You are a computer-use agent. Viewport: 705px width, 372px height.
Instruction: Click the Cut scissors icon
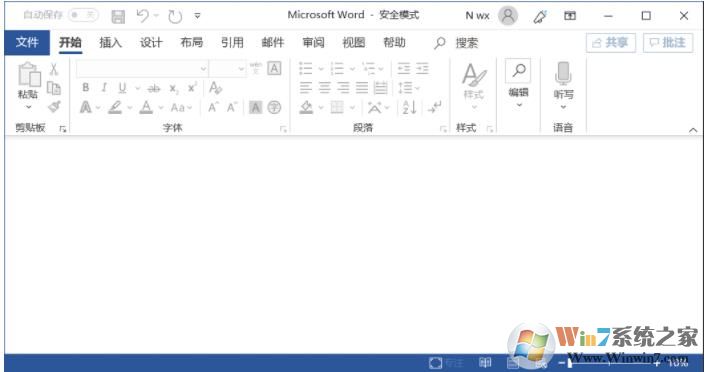pos(54,69)
